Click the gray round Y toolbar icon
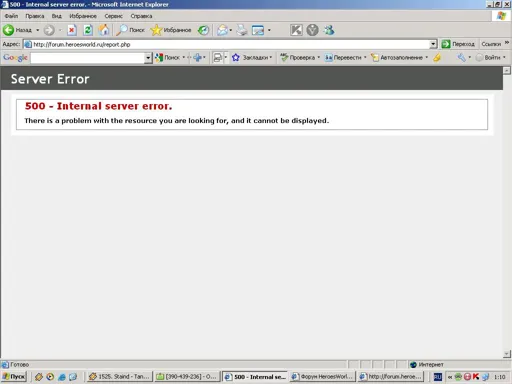Screen dimensions: 512x384 (312, 30)
